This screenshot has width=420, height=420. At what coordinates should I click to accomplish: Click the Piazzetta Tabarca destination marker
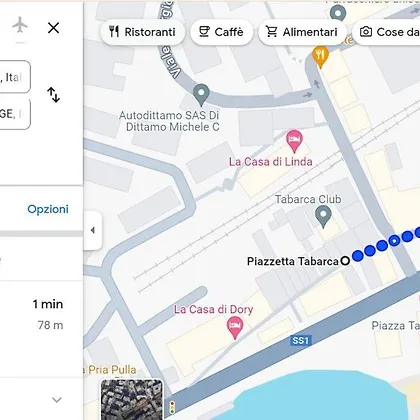click(345, 261)
